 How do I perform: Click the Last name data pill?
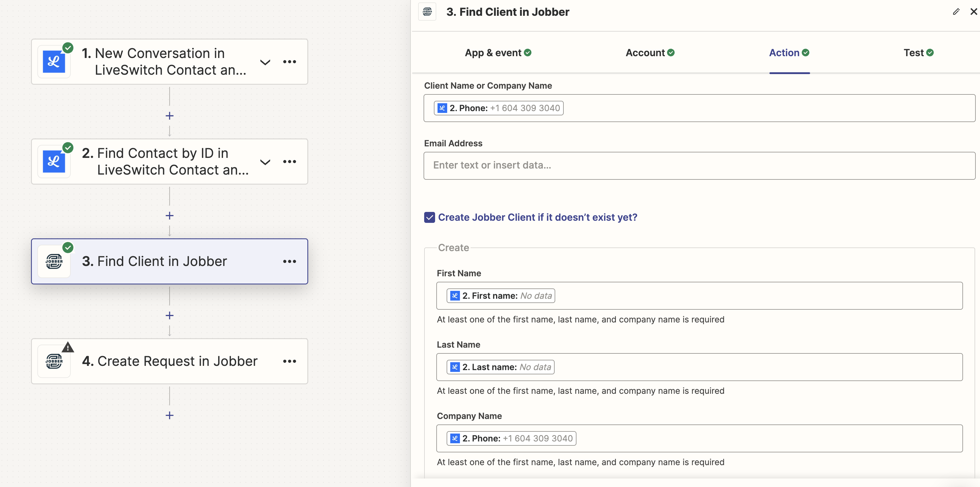500,367
